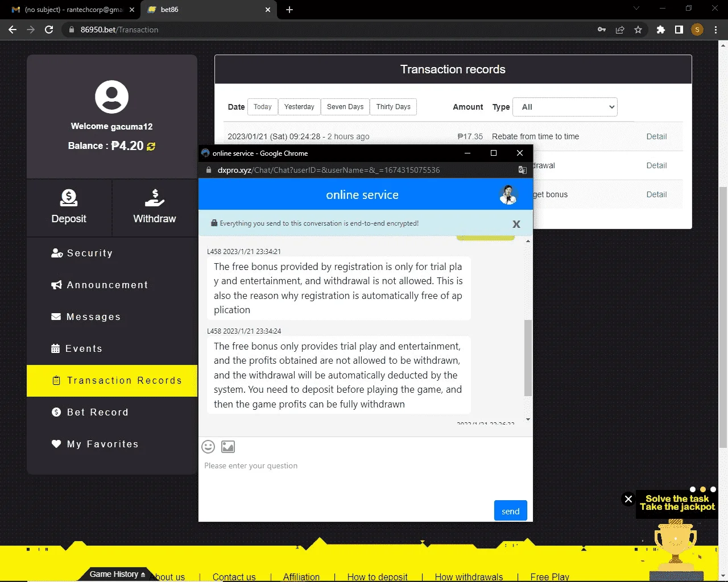
Task: Click the share page icon
Action: pyautogui.click(x=620, y=30)
